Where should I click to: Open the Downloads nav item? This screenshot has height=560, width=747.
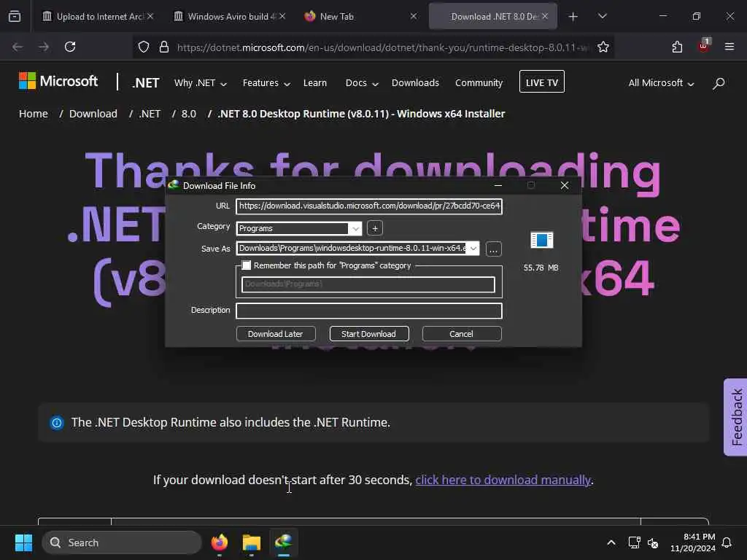pos(415,83)
